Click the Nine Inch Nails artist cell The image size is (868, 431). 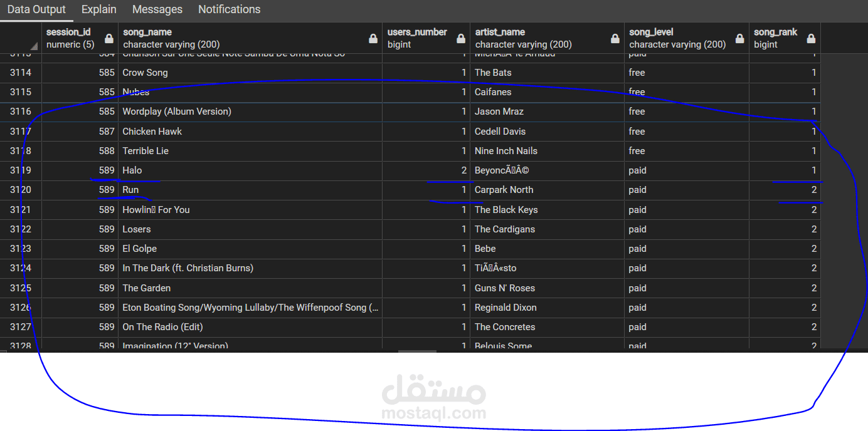click(547, 151)
